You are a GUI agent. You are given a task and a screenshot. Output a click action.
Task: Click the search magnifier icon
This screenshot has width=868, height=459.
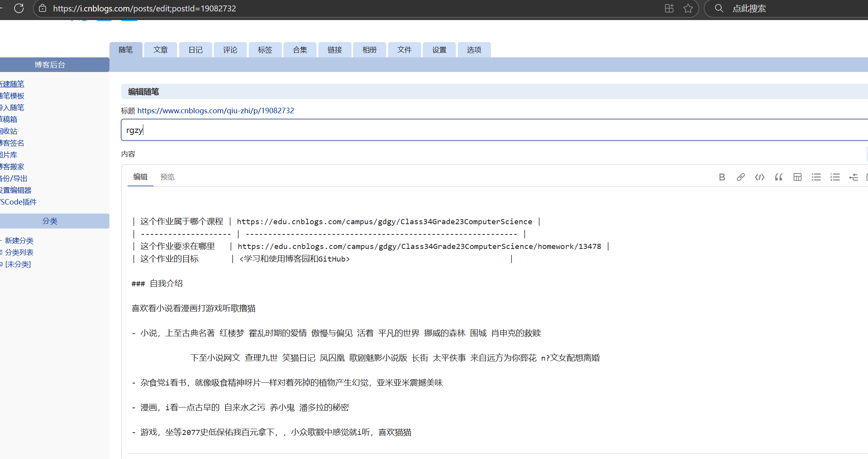(718, 8)
